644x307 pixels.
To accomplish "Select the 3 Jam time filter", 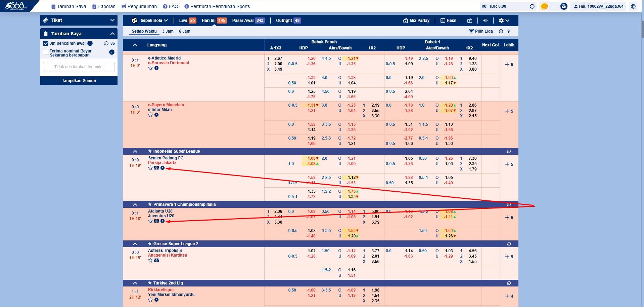I will pos(168,31).
